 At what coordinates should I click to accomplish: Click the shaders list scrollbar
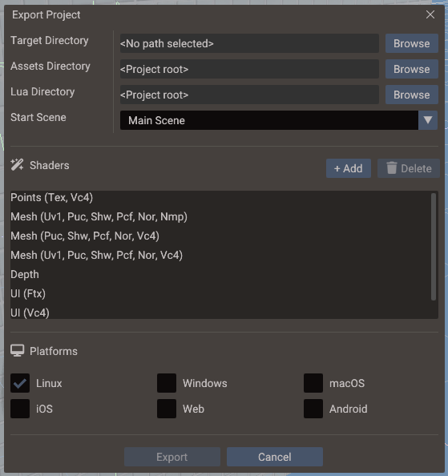(434, 247)
